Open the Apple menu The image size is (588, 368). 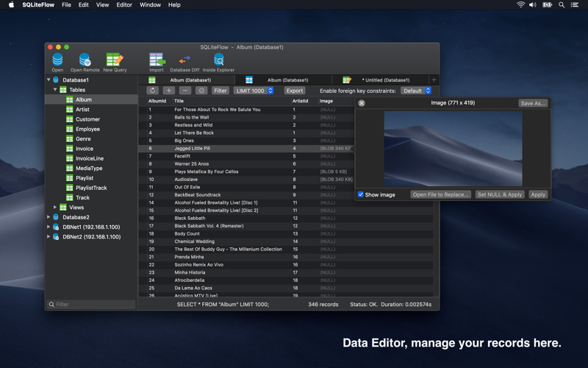click(x=11, y=5)
